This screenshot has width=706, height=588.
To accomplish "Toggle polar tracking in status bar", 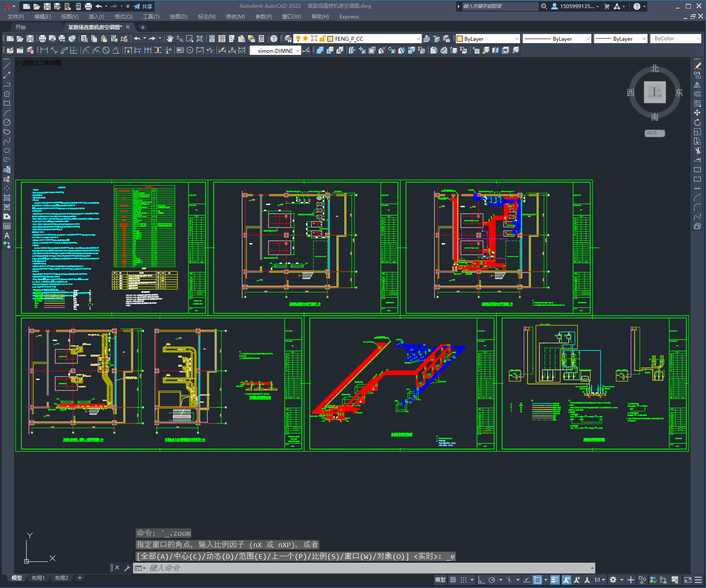I will pyautogui.click(x=492, y=580).
